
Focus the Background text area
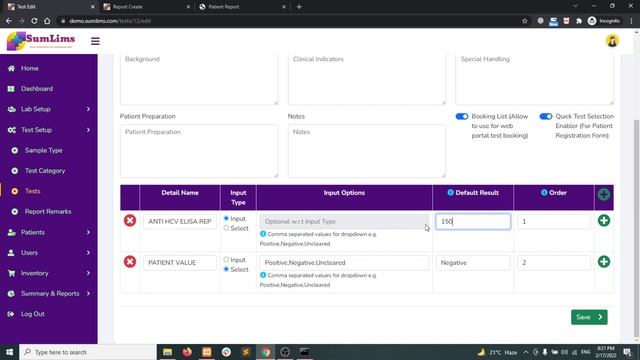point(199,79)
